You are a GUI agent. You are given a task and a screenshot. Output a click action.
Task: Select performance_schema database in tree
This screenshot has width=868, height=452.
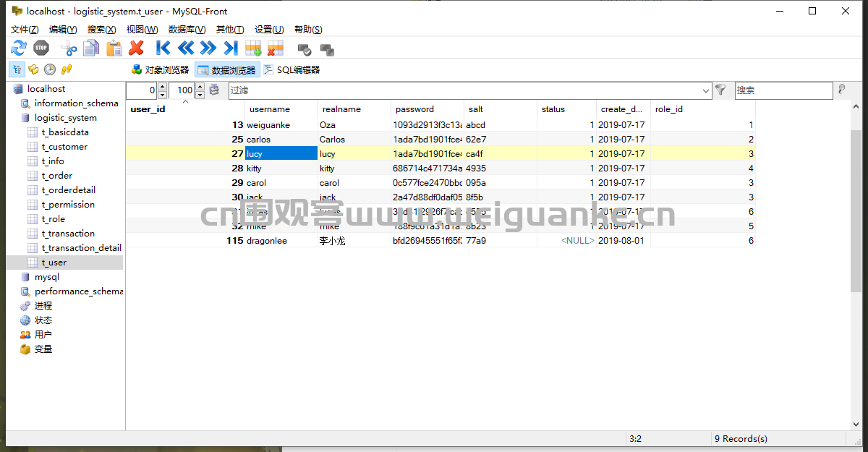pyautogui.click(x=78, y=291)
